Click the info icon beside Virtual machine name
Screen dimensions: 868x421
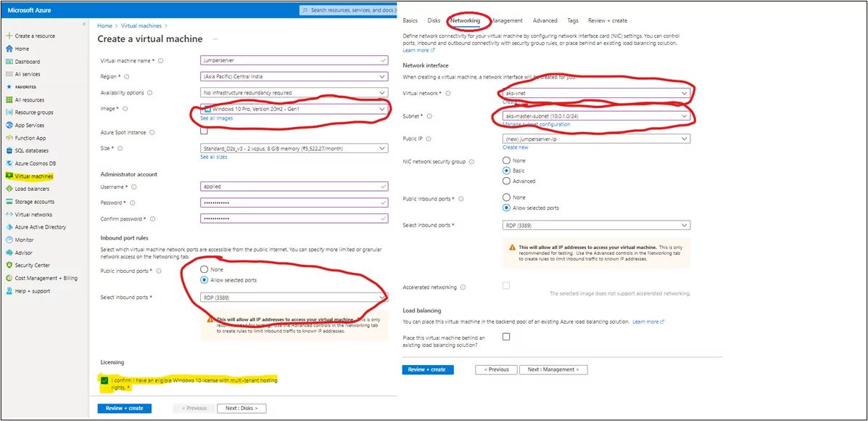pos(160,61)
